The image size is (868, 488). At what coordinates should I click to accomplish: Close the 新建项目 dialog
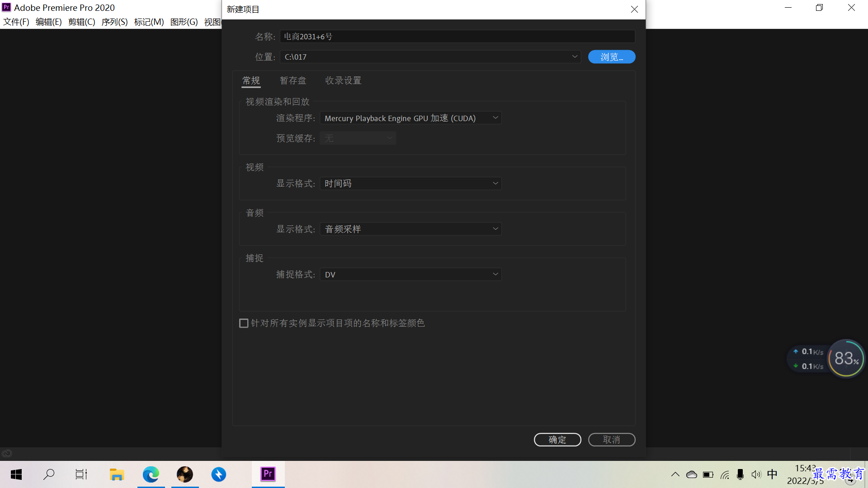[x=634, y=9]
